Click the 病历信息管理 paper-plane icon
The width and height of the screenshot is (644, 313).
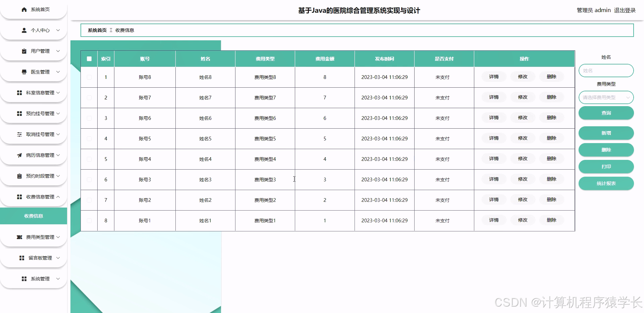point(19,155)
